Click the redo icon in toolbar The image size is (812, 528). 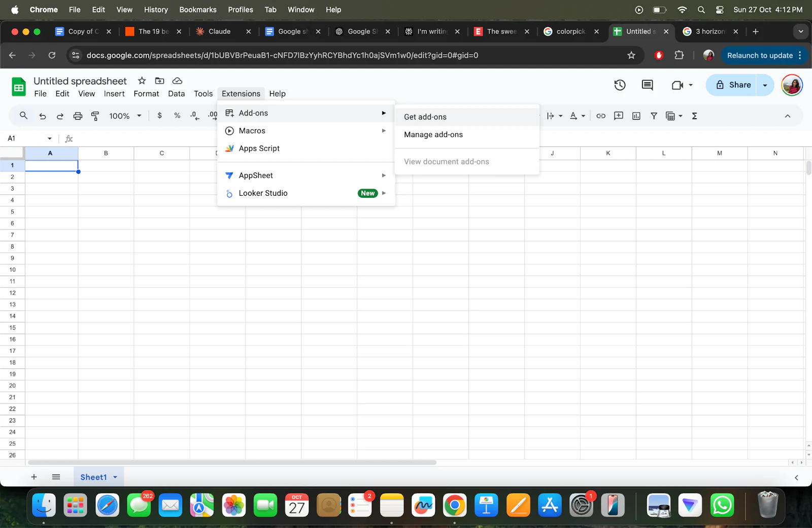pos(60,116)
